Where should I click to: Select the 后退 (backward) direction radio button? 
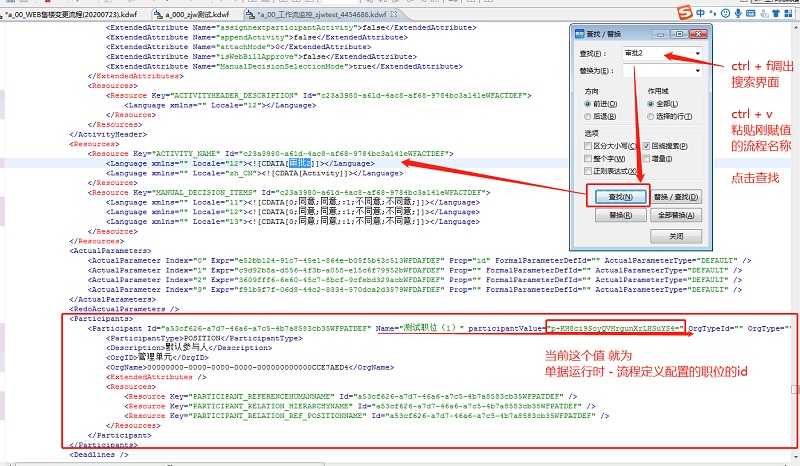588,116
